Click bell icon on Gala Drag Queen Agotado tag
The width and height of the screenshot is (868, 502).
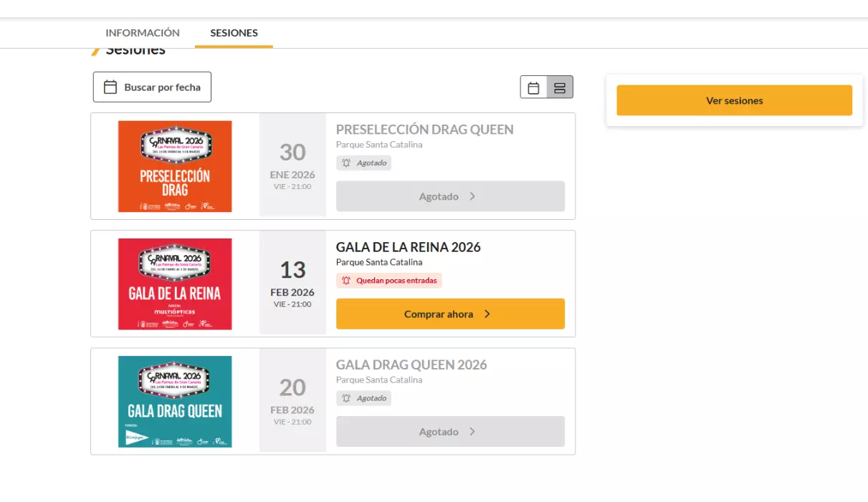[346, 398]
